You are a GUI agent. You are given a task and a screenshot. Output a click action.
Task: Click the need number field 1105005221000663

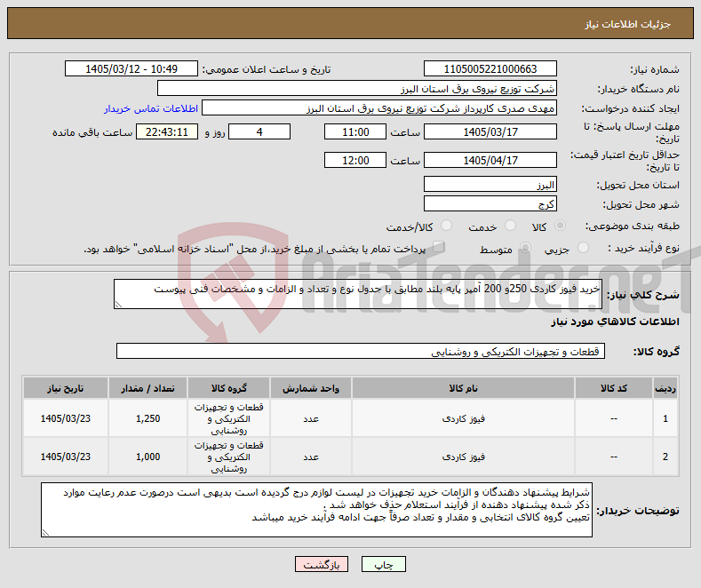tap(490, 68)
